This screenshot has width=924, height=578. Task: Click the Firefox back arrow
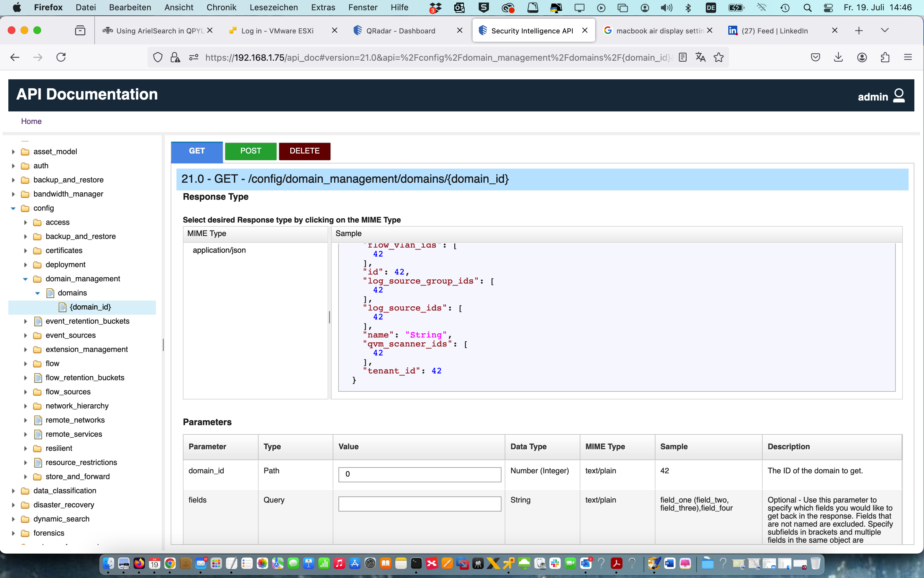point(14,57)
